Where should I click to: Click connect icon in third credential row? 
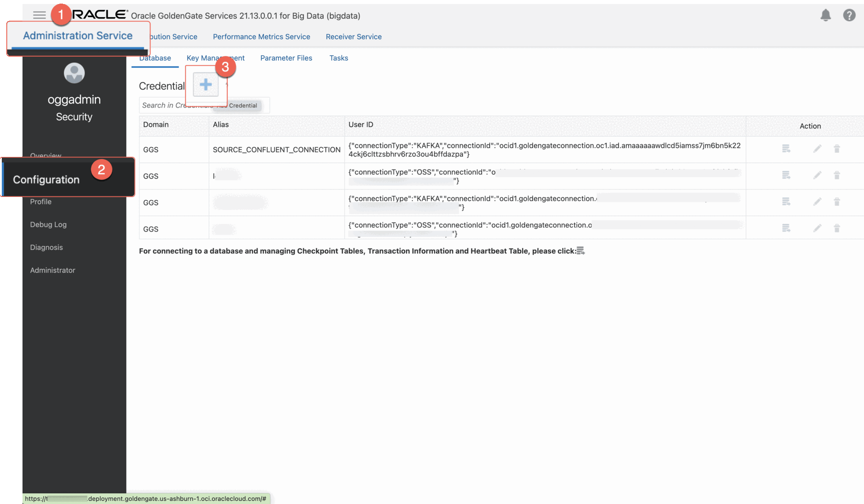point(786,202)
